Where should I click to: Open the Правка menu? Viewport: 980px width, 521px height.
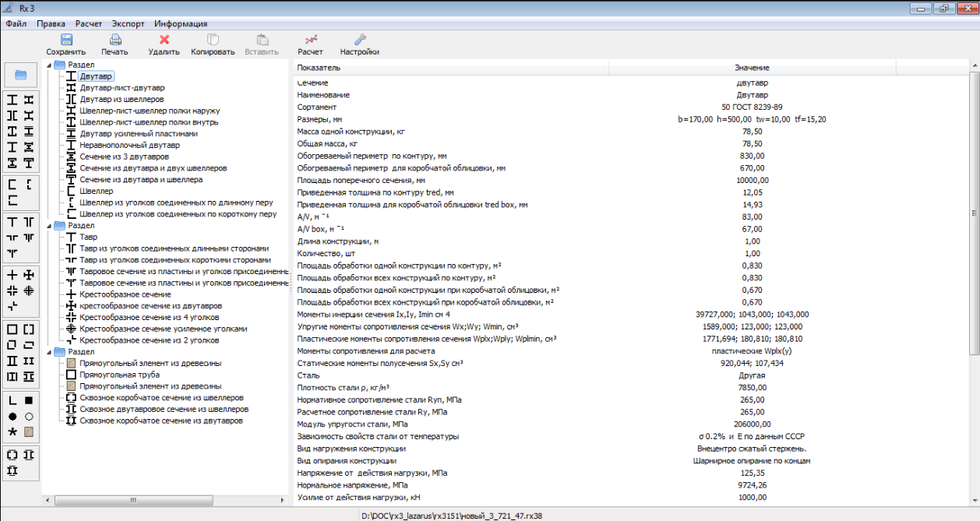[x=51, y=23]
